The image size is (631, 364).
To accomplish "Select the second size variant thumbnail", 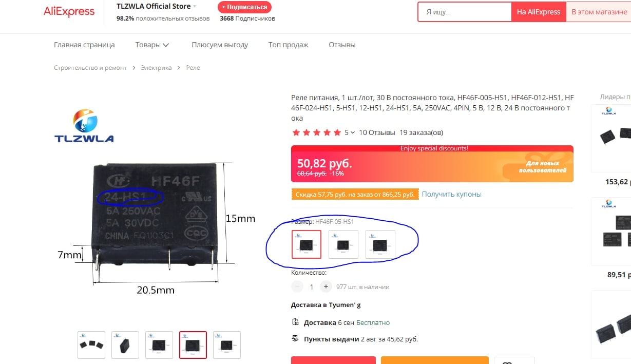I will 343,244.
